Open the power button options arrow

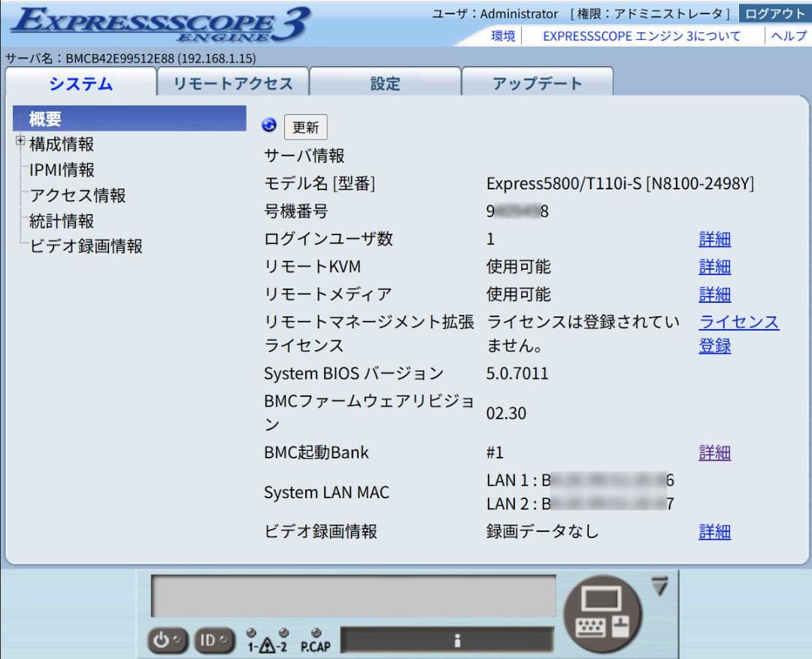point(177,638)
